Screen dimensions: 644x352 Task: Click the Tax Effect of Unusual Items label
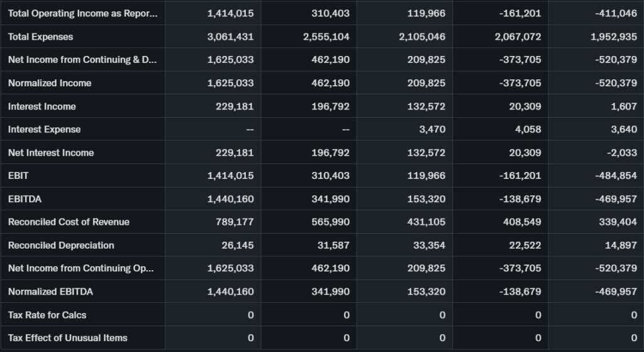point(67,338)
